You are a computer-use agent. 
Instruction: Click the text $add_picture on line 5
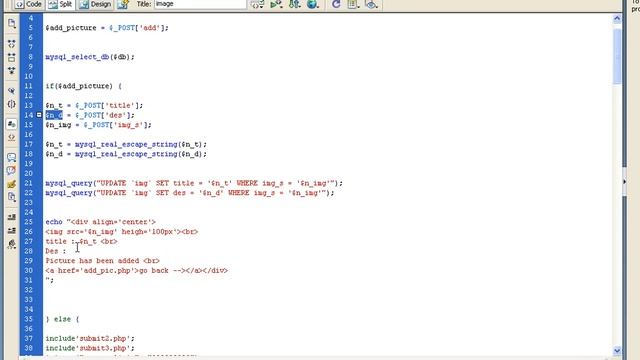pos(71,28)
